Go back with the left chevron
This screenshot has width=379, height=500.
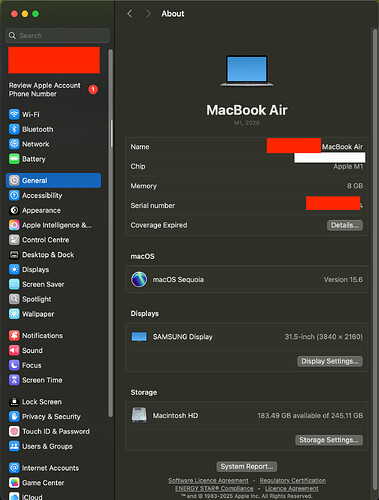tap(130, 14)
